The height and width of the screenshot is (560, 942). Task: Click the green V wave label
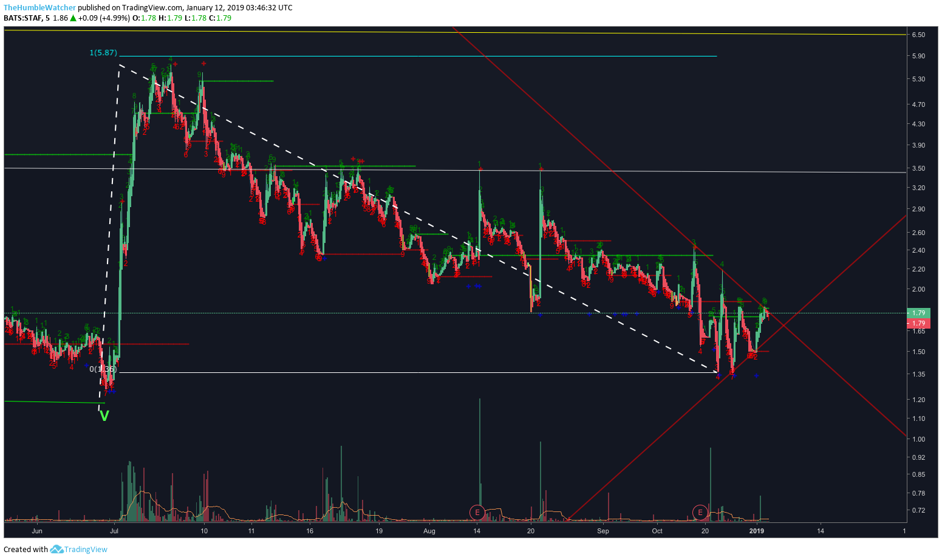click(104, 416)
